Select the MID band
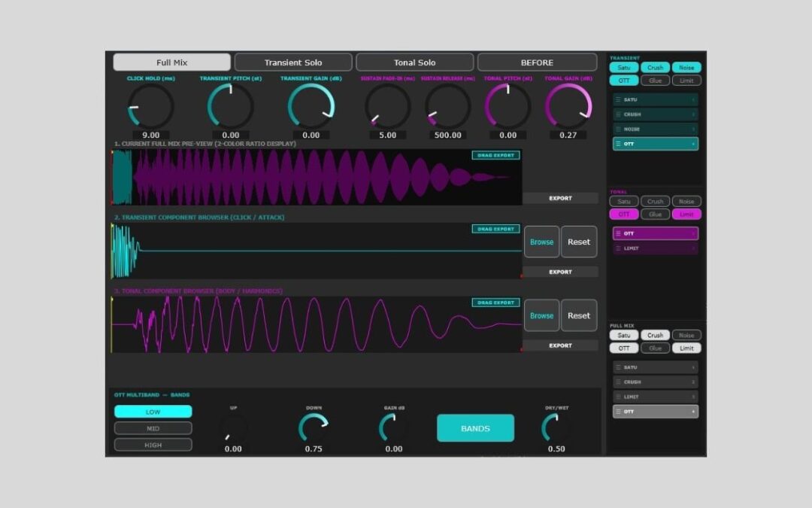Viewport: 812px width, 508px height. [x=153, y=428]
